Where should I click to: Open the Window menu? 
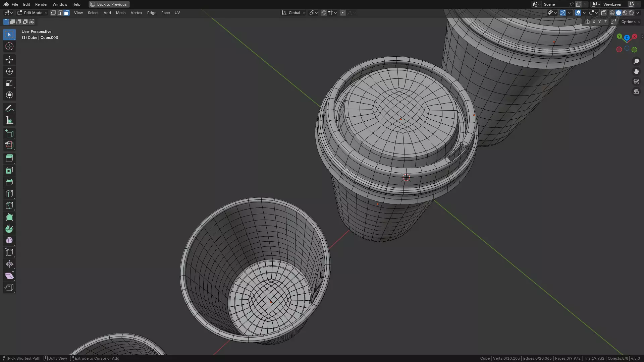(60, 4)
